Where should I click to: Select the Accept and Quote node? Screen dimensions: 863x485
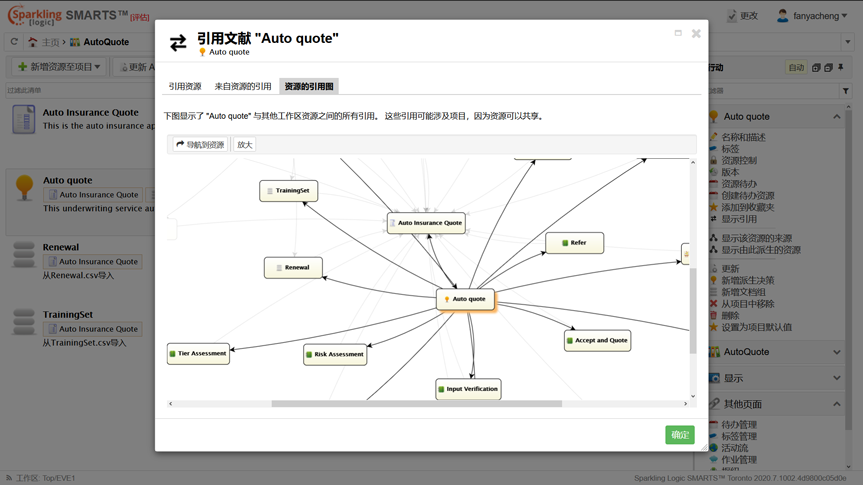[597, 340]
